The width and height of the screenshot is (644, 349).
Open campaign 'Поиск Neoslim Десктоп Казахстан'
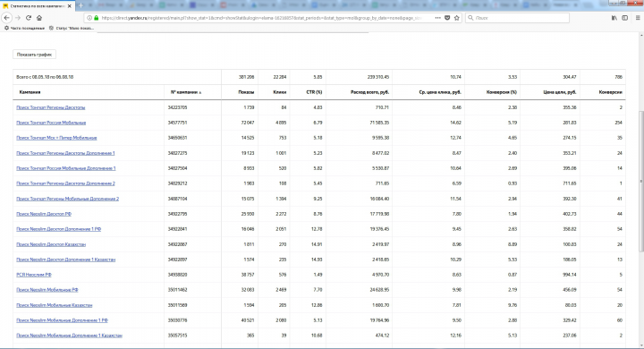(x=51, y=244)
